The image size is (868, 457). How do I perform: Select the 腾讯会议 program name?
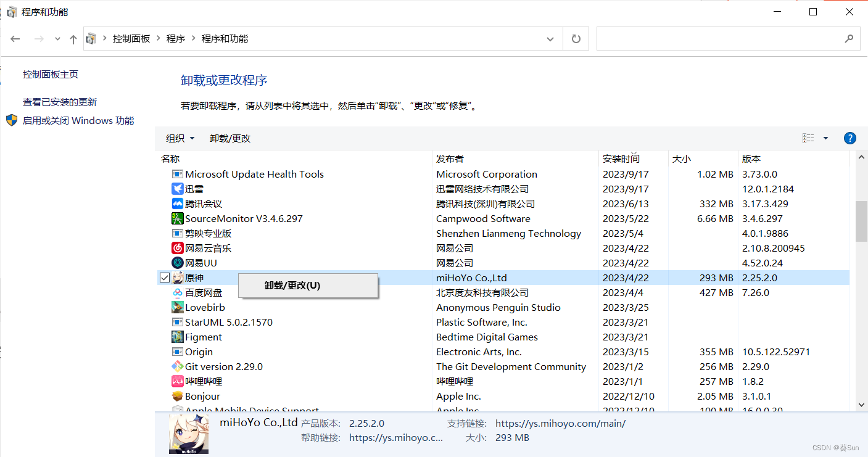[x=204, y=204]
